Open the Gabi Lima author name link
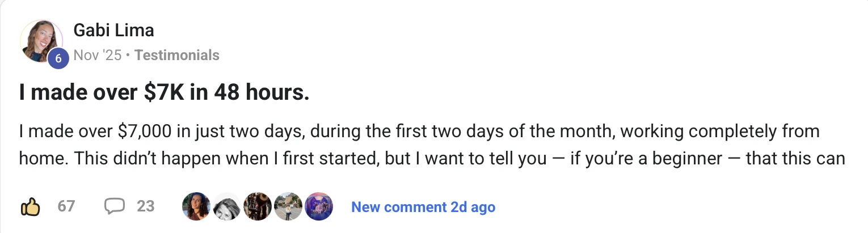868x233 pixels. click(x=113, y=30)
